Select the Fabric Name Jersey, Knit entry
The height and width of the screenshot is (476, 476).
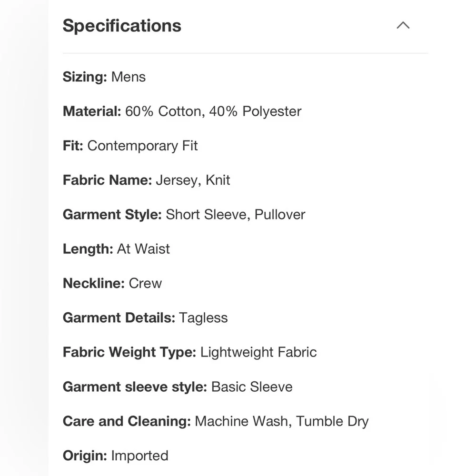point(146,180)
